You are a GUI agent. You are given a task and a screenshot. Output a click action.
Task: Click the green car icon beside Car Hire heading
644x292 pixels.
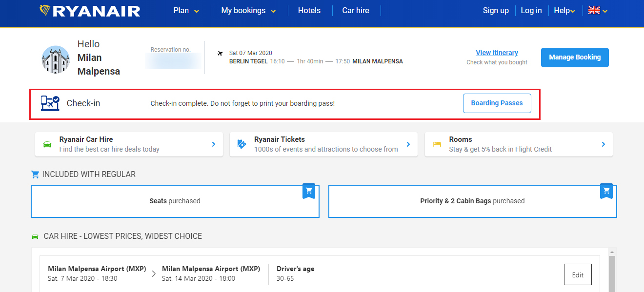[x=35, y=236]
